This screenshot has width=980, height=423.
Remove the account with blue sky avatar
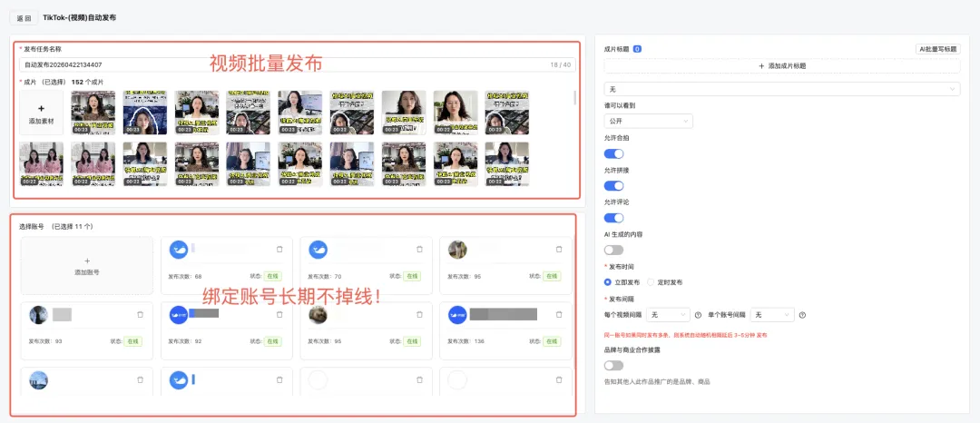[x=140, y=379]
